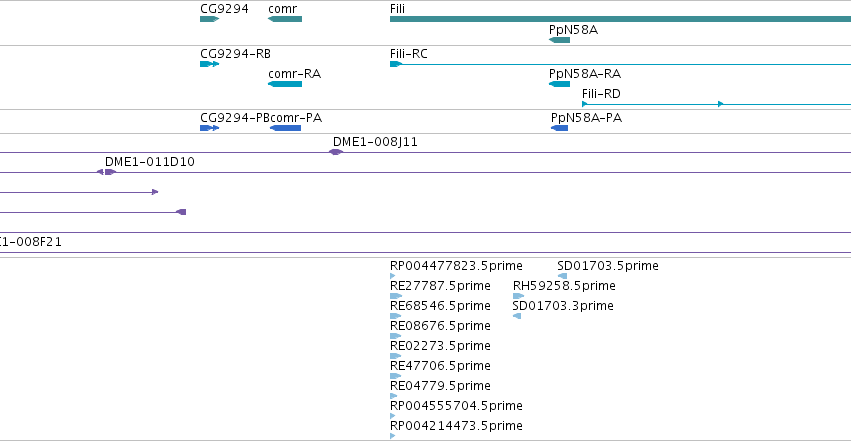
Task: Click the purple clone end arrow below DME1-011D10
Action: [155, 192]
